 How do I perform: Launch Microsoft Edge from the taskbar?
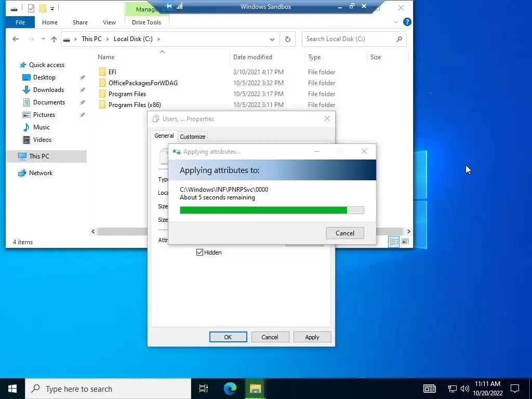point(230,389)
